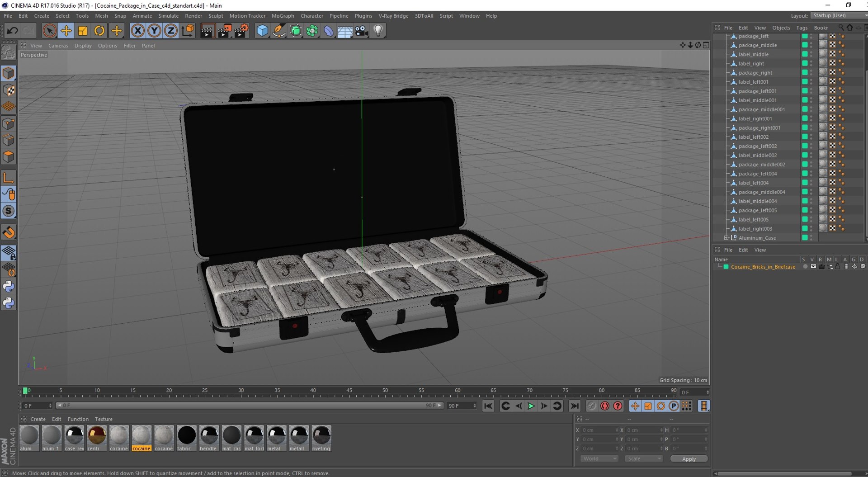Add a Light object
Image resolution: width=868 pixels, height=477 pixels.
378,31
